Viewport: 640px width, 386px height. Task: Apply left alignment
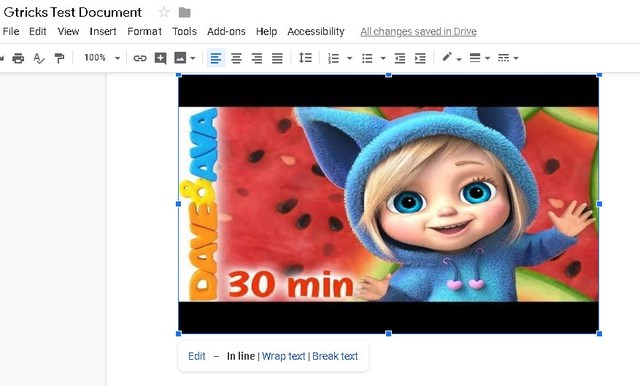click(x=216, y=58)
